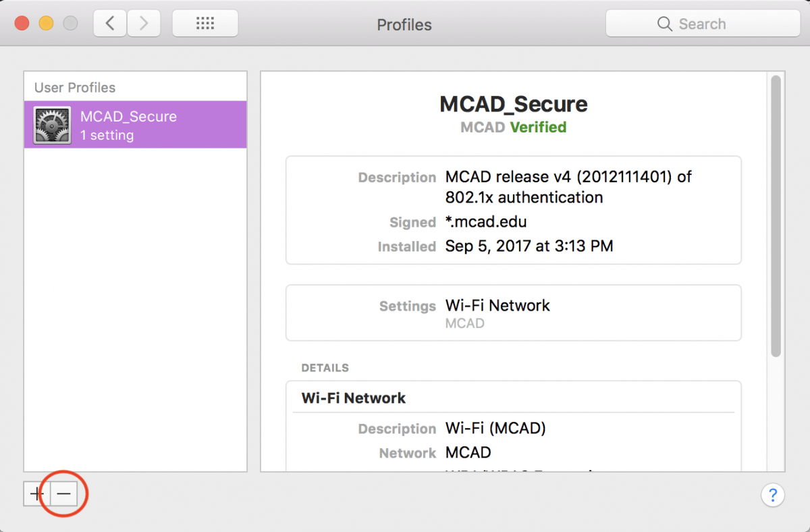Click the add profile plus icon
This screenshot has height=532, width=810.
(x=36, y=494)
